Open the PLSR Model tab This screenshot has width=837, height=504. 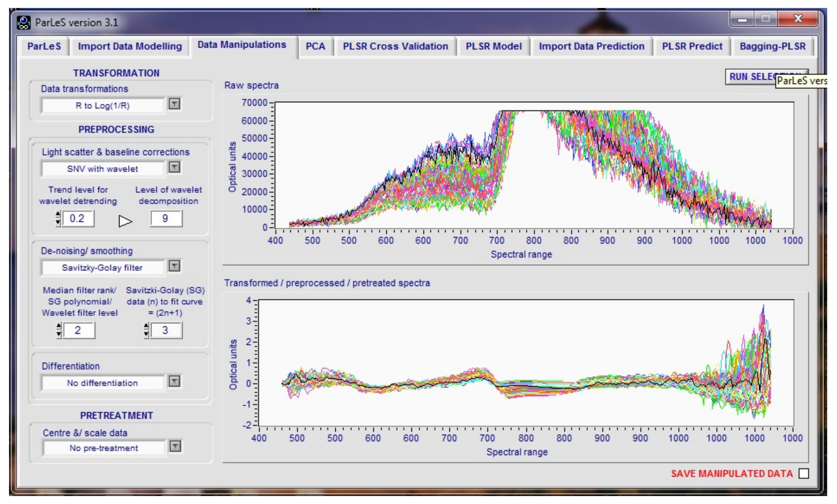click(x=493, y=46)
